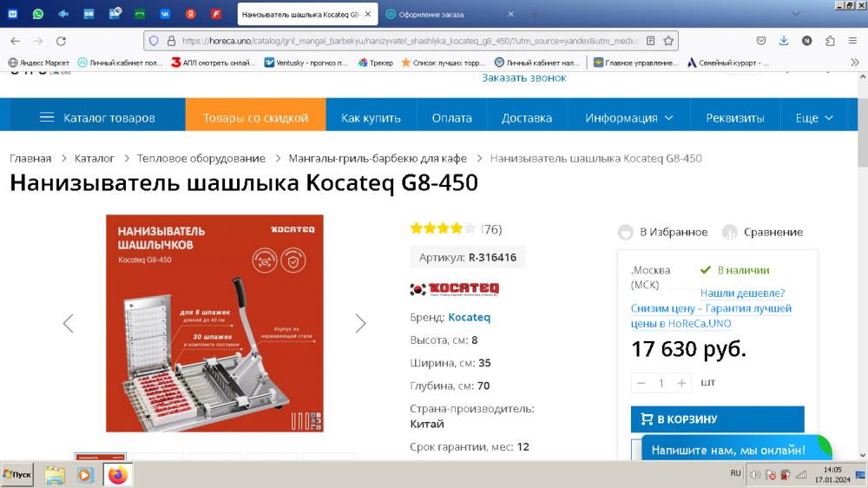
Task: Increase quantity with the plus button
Action: click(x=681, y=383)
